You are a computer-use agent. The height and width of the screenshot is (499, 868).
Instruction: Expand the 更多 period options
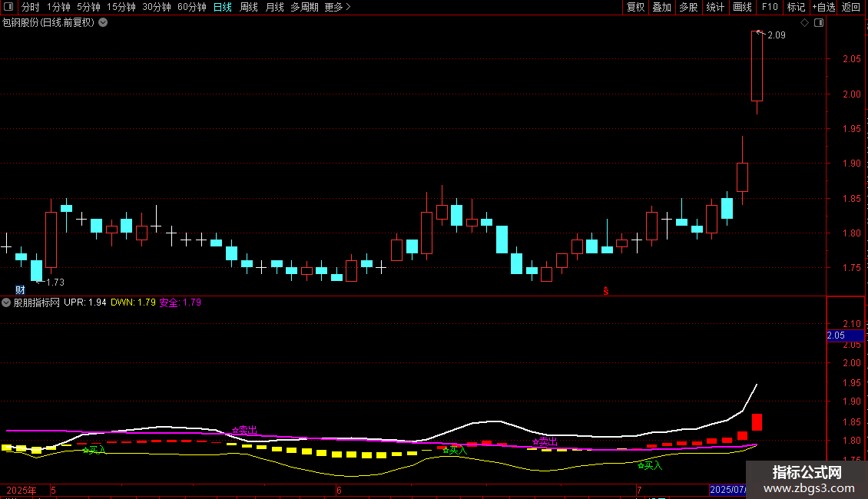pyautogui.click(x=338, y=7)
